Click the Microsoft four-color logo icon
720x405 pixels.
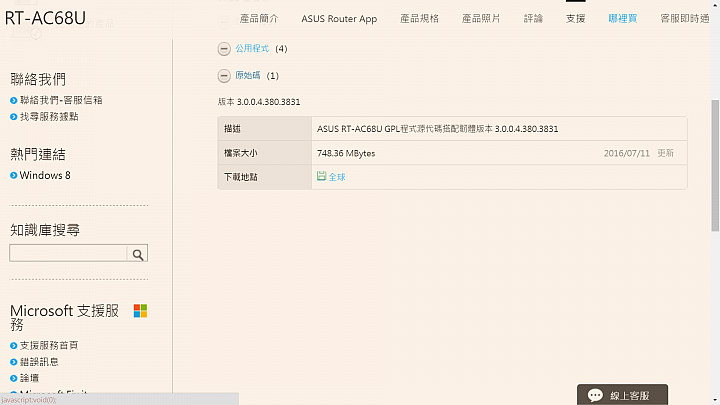tap(140, 311)
